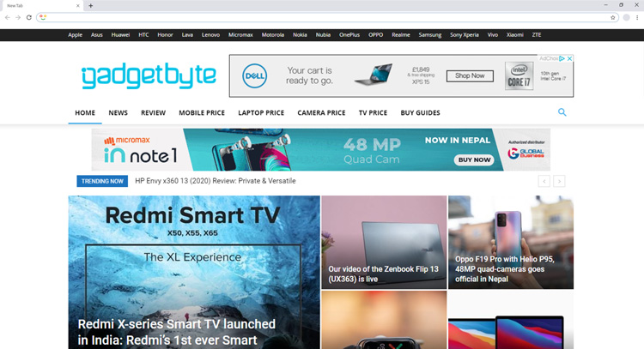This screenshot has width=644, height=349.
Task: Click the Dell logo in ad
Action: tap(254, 75)
